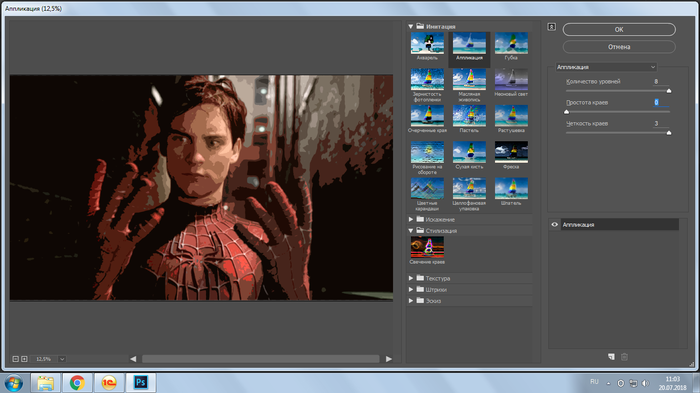Collapse the Стилизация filter folder
Screen dimensions: 700x393
411,230
